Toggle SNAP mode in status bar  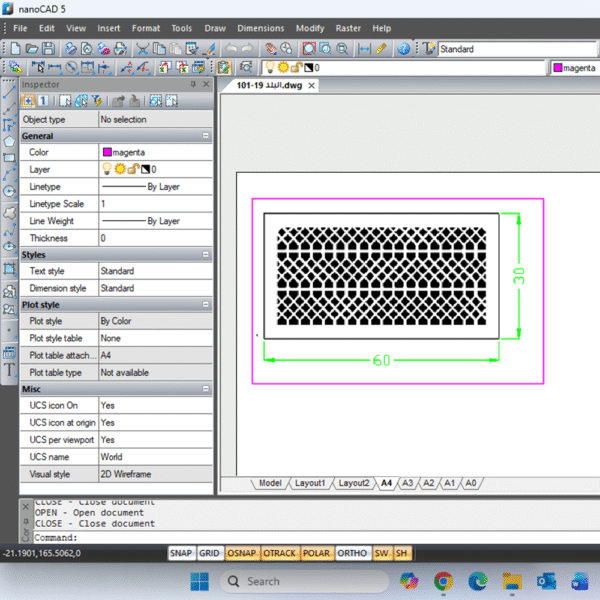pyautogui.click(x=181, y=553)
